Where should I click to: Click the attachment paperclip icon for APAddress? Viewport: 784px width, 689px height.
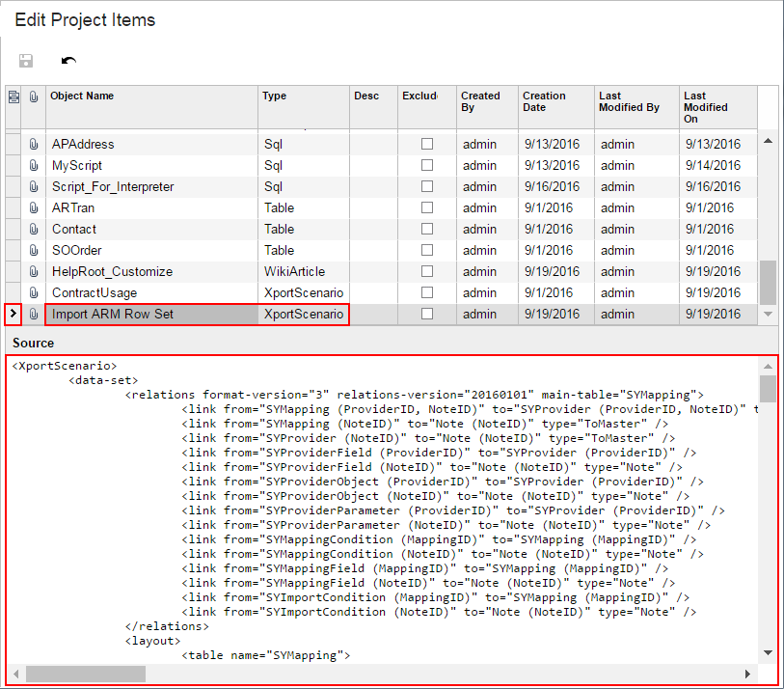click(34, 144)
